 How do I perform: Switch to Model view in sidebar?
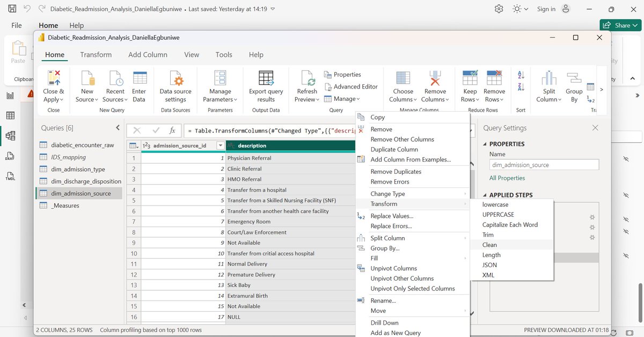pyautogui.click(x=10, y=136)
